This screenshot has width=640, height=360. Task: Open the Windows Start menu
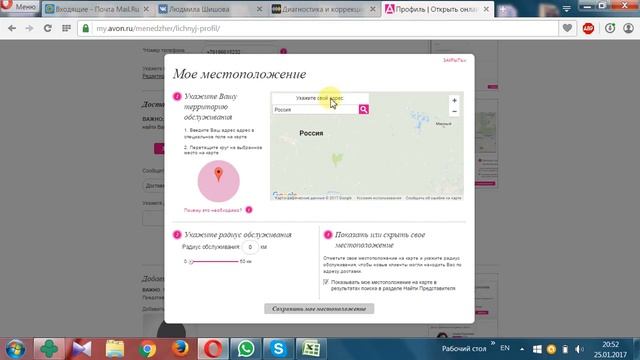tap(15, 349)
